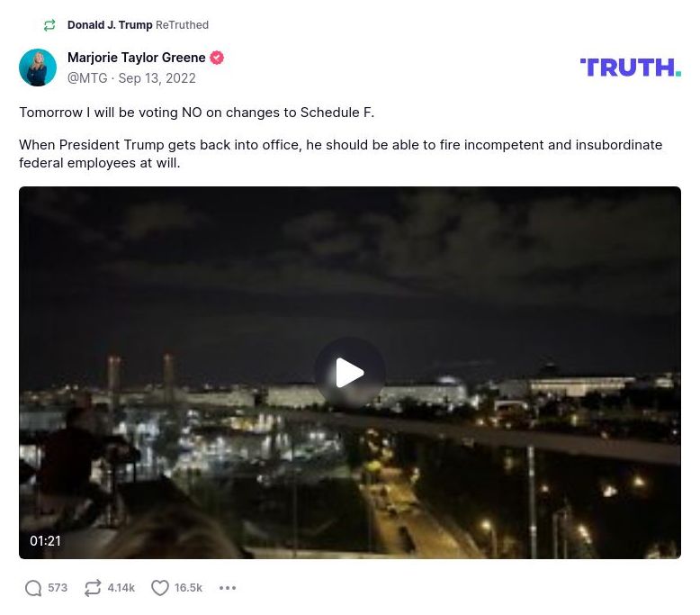This screenshot has width=700, height=615.
Task: Open the Sep 13, 2022 timestamp link
Action: click(157, 78)
